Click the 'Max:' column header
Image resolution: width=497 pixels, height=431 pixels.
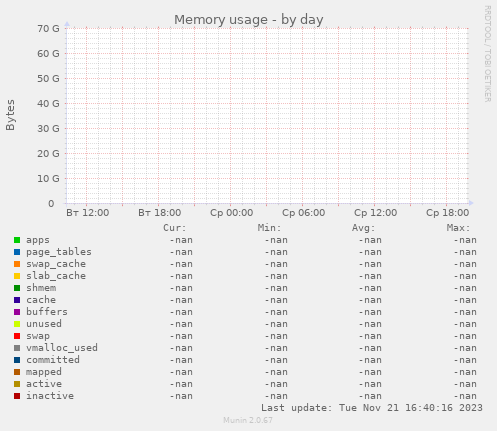[458, 228]
